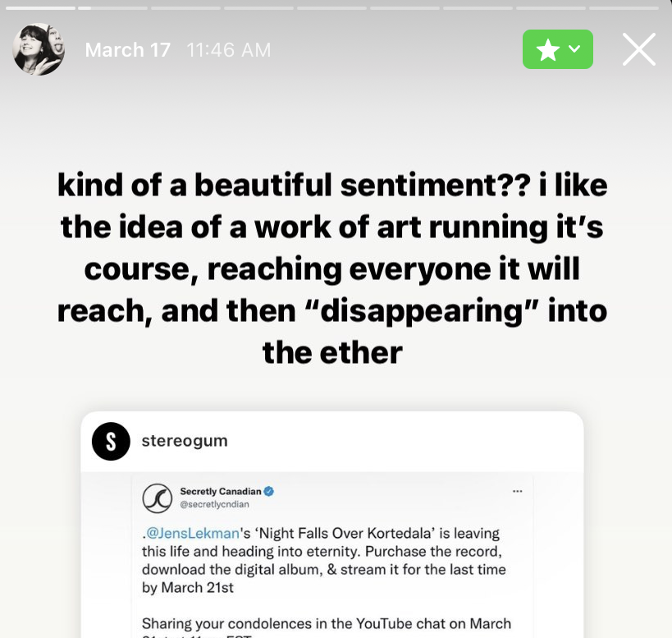672x638 pixels.
Task: Select the third story progress segment
Action: pyautogui.click(x=185, y=7)
